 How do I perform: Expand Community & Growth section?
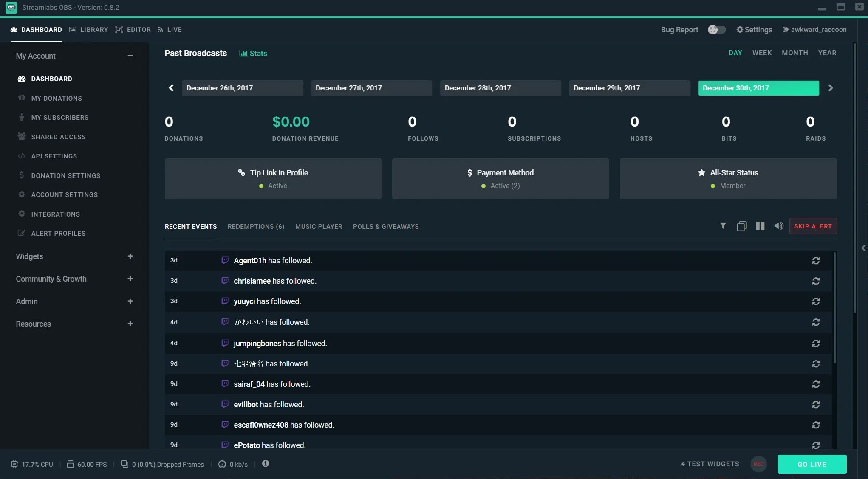[130, 279]
